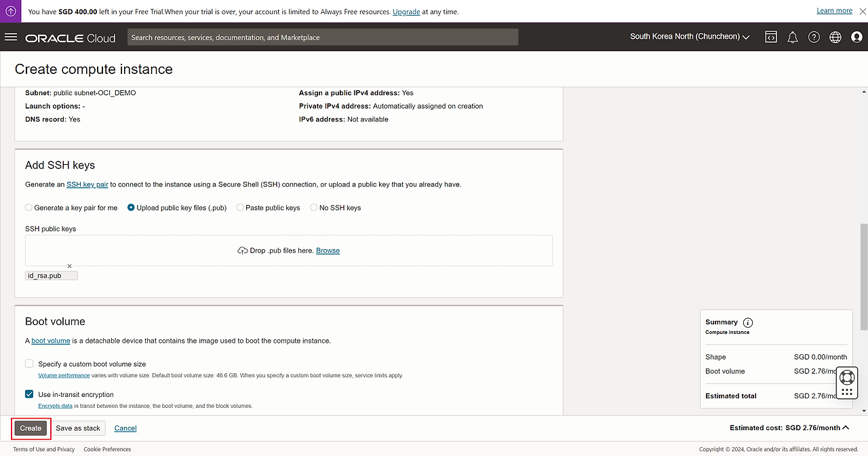Select Generate a key pair for me
Image resolution: width=868 pixels, height=456 pixels.
pyautogui.click(x=29, y=208)
